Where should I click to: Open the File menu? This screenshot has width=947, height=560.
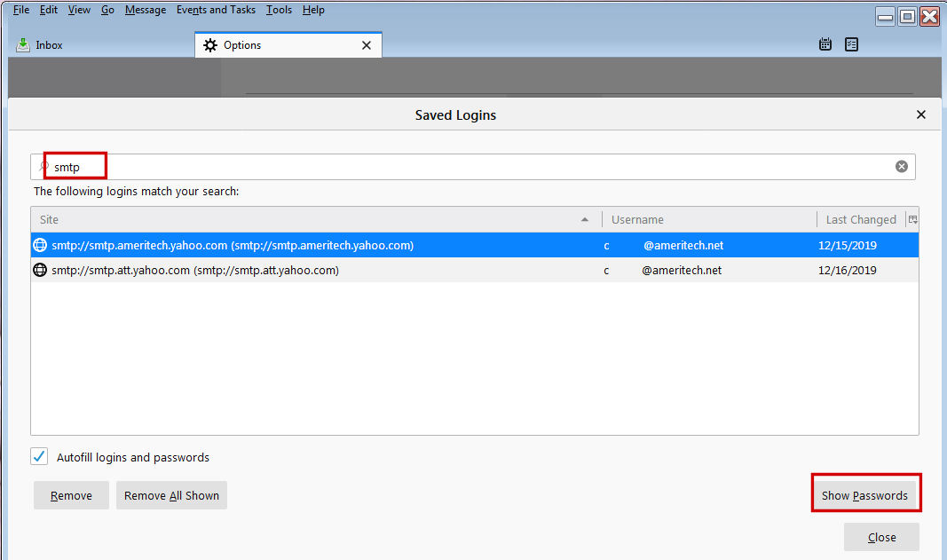(x=21, y=10)
